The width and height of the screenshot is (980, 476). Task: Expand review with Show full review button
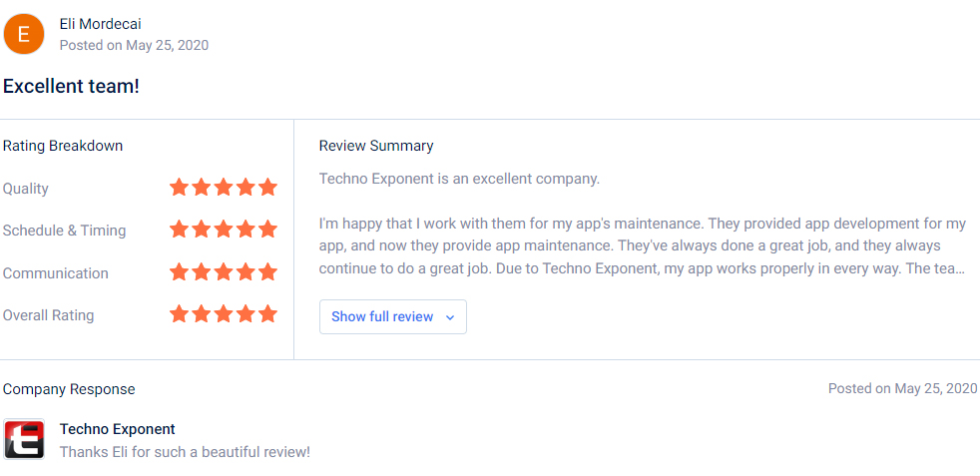[x=392, y=316]
